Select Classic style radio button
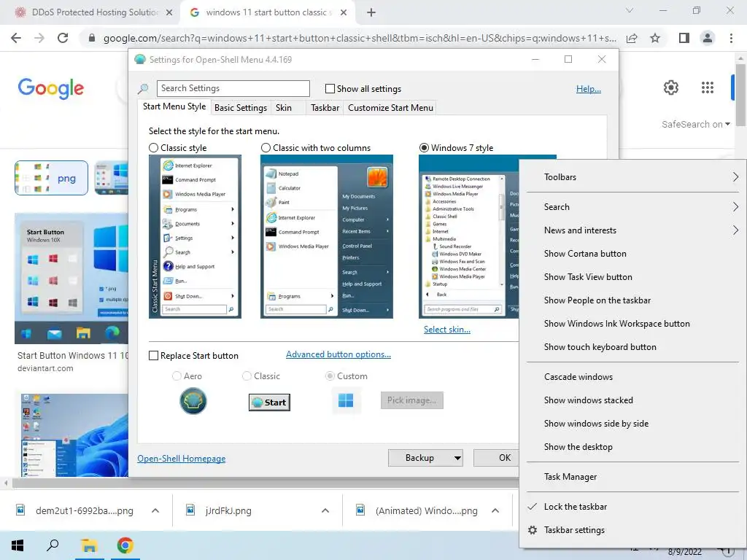The image size is (747, 560). [x=153, y=147]
